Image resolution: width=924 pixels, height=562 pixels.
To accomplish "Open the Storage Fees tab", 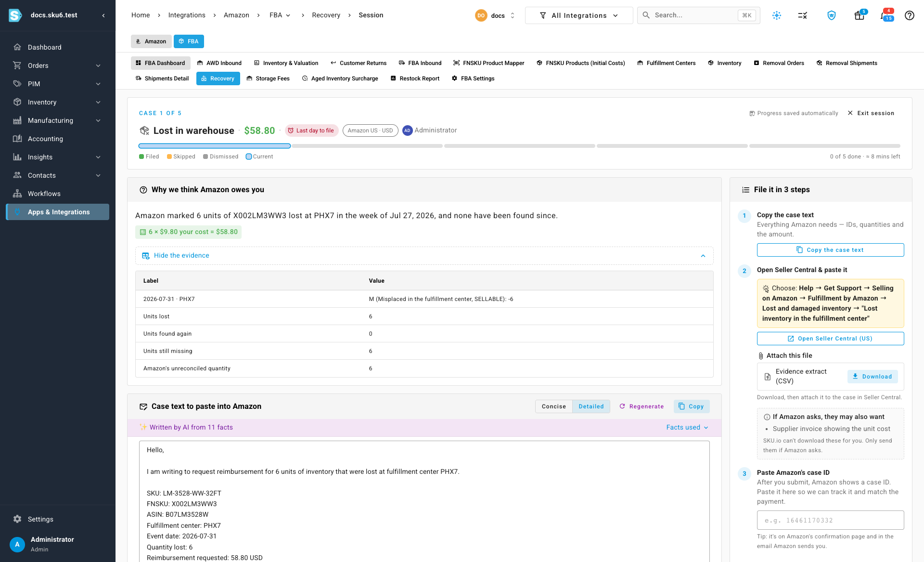I will coord(268,78).
